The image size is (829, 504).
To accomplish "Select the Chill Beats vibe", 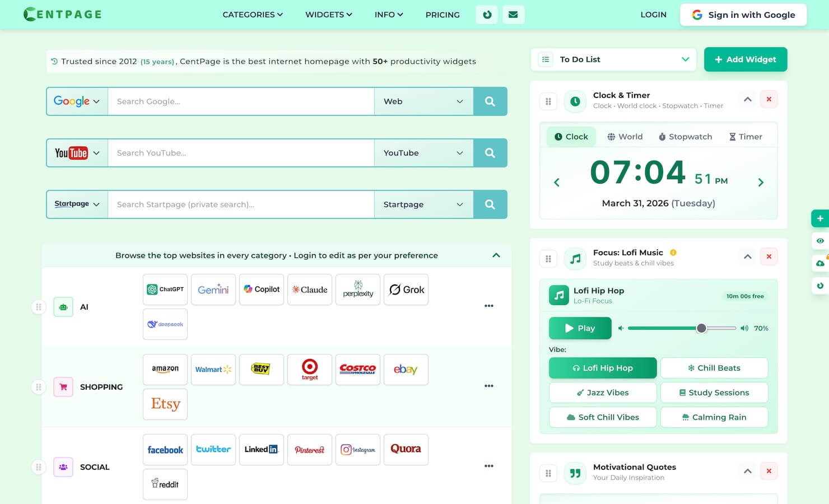I will coord(714,368).
